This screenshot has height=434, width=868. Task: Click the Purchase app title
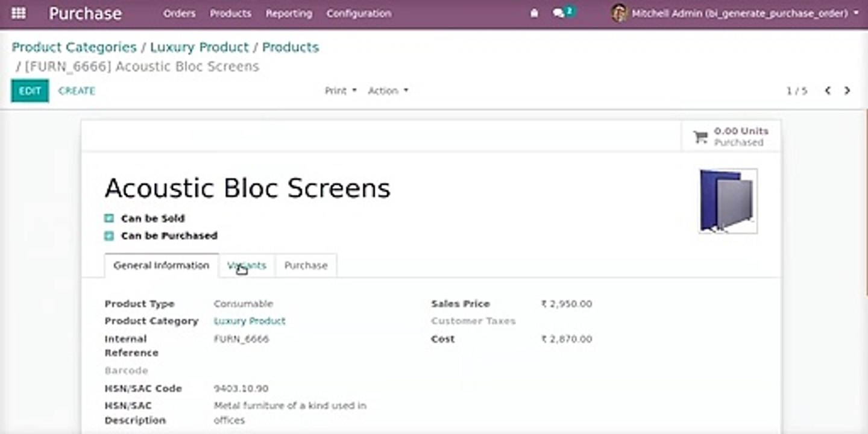(x=85, y=13)
